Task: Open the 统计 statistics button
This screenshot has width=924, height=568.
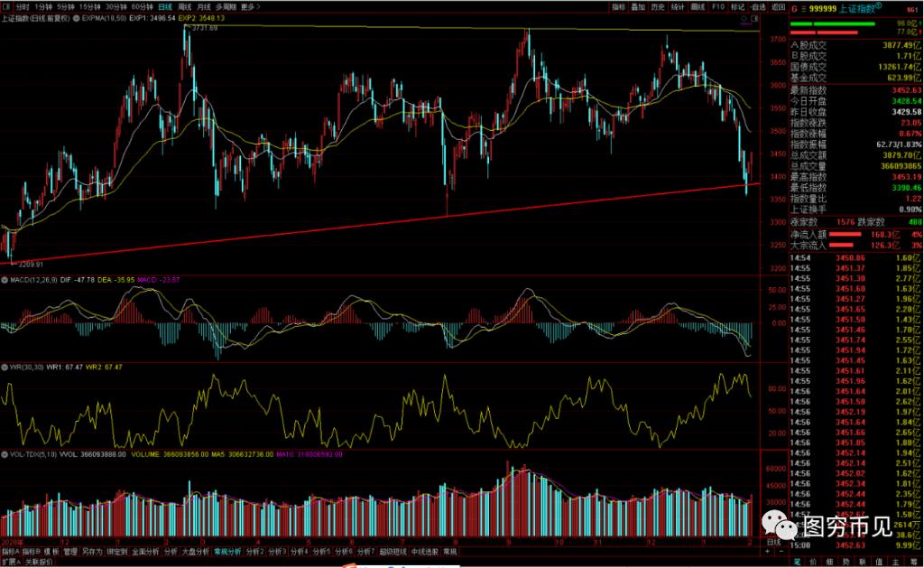Action: tap(679, 6)
